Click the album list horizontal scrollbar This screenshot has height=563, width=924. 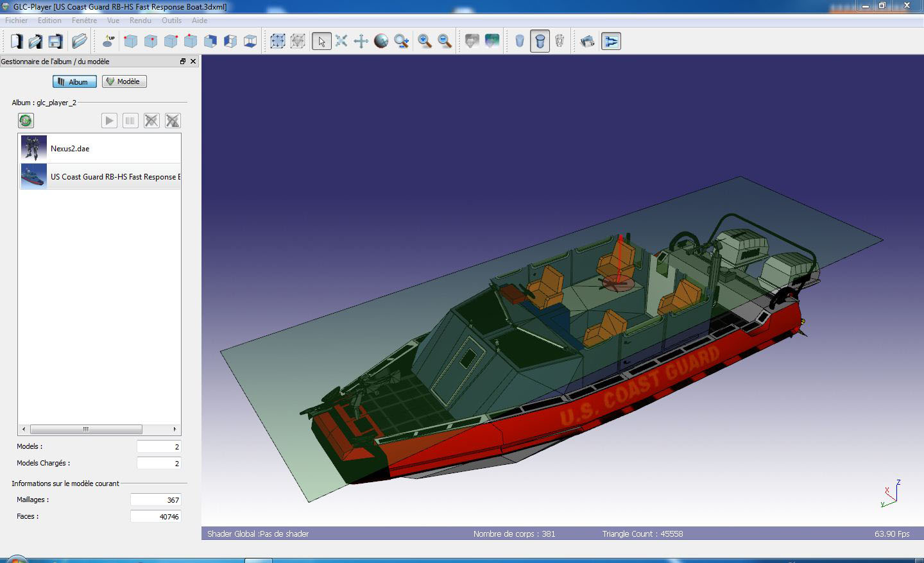coord(86,429)
